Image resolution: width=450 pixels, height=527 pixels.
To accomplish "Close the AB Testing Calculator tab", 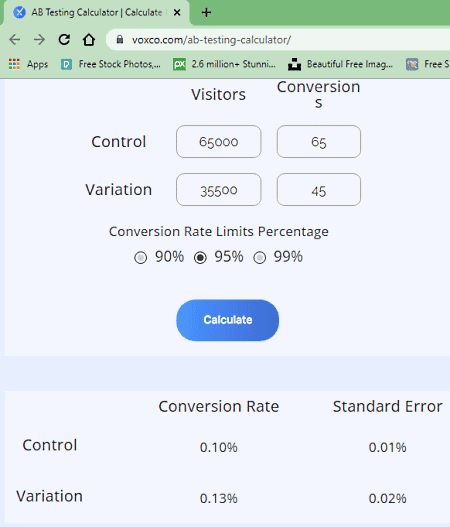I will [177, 13].
